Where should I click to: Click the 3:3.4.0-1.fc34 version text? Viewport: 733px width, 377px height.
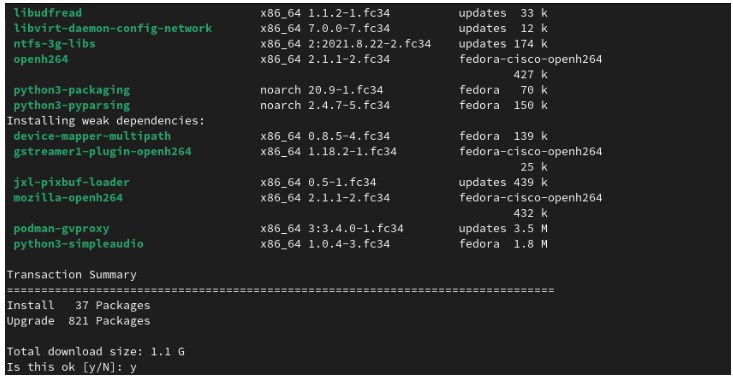(x=356, y=229)
